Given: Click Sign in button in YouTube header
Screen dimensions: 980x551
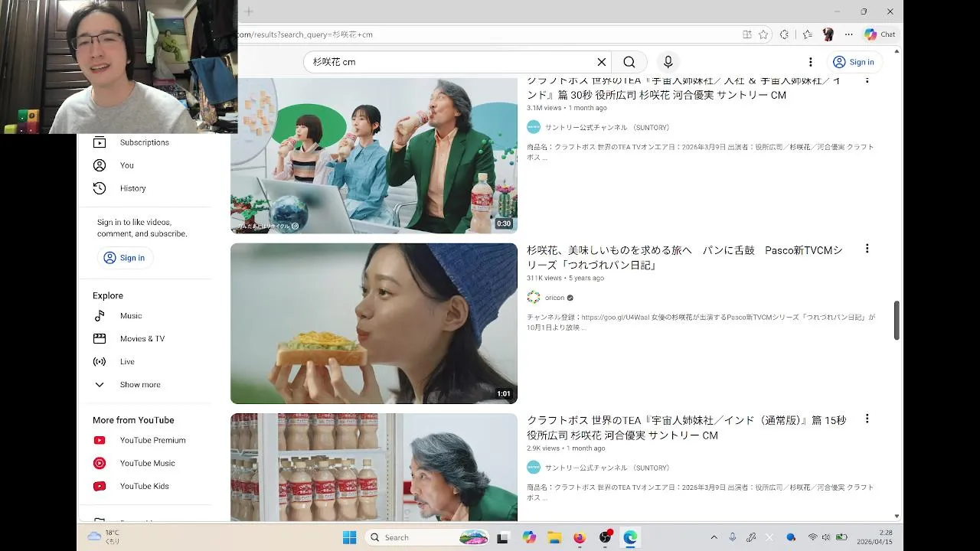Looking at the screenshot, I should pyautogui.click(x=854, y=62).
